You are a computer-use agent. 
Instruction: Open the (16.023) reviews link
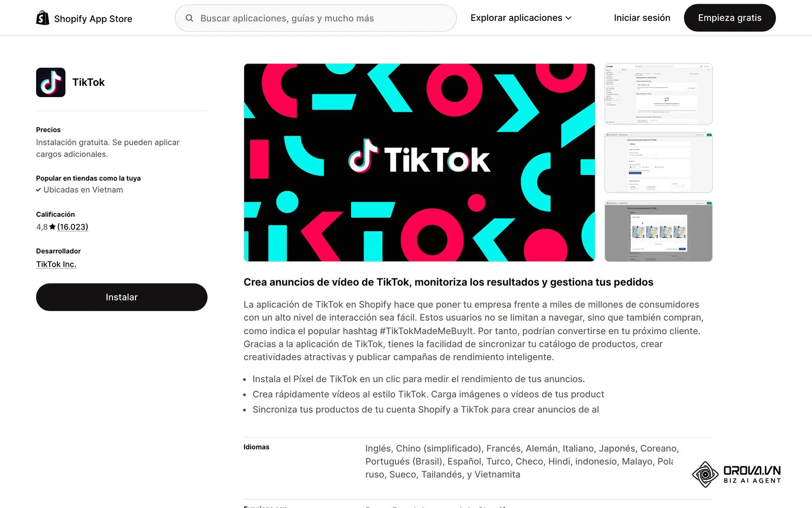73,227
